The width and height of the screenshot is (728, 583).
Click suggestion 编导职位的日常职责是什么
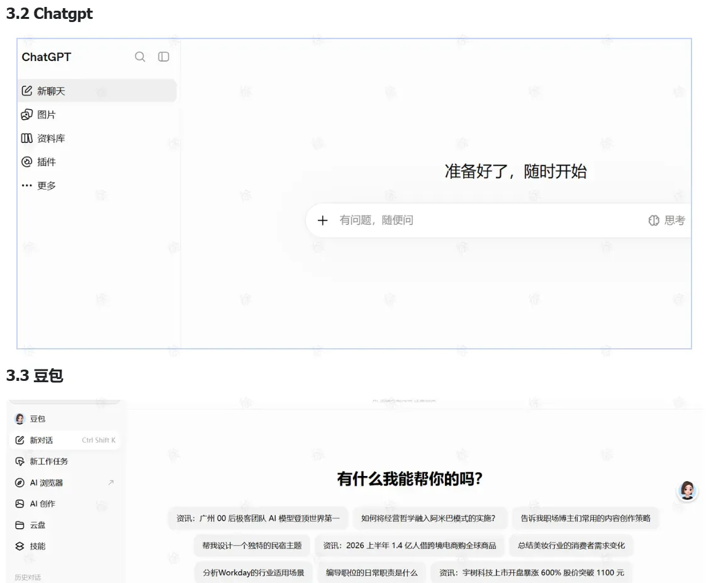click(371, 573)
